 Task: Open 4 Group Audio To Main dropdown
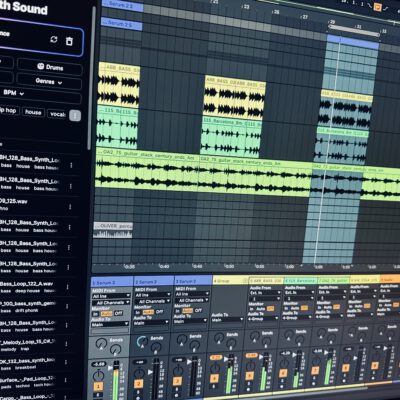pyautogui.click(x=227, y=319)
